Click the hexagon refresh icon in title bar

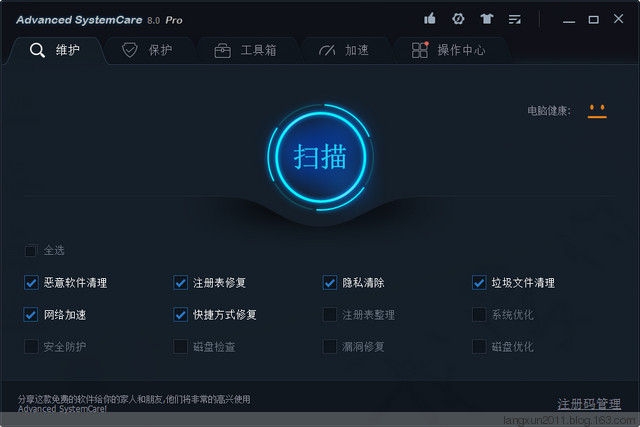[x=458, y=18]
